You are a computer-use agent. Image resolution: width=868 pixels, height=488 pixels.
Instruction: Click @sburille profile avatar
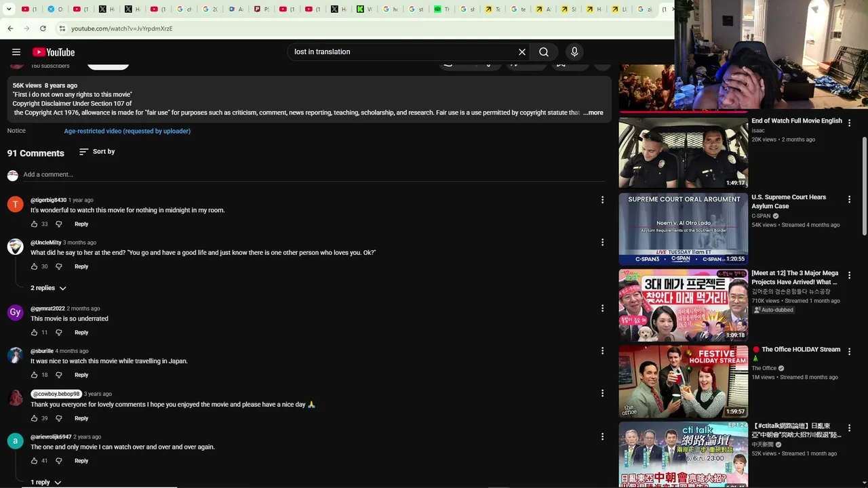15,355
